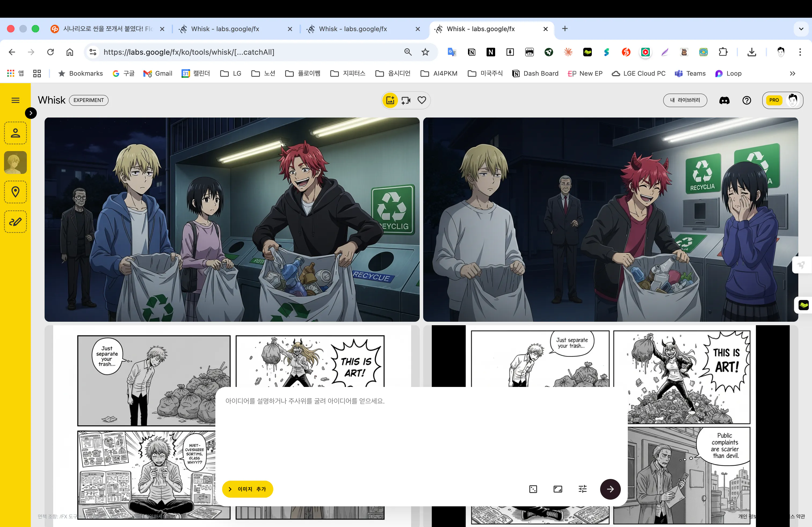The image size is (812, 527).
Task: Open the blond character subject thumbnail
Action: click(x=15, y=163)
